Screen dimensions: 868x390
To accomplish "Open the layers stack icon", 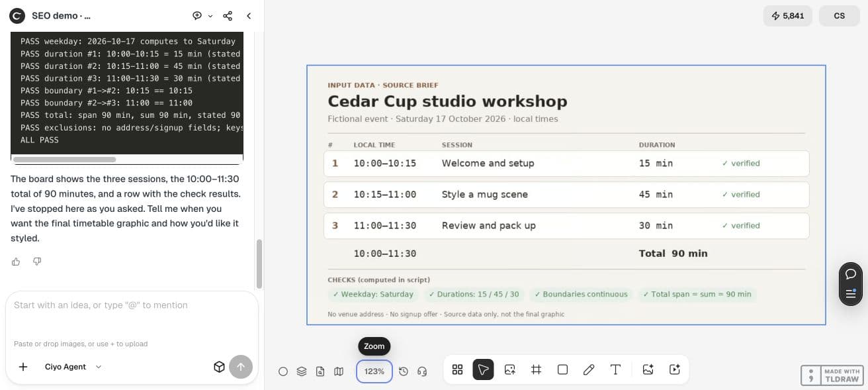I will [302, 371].
